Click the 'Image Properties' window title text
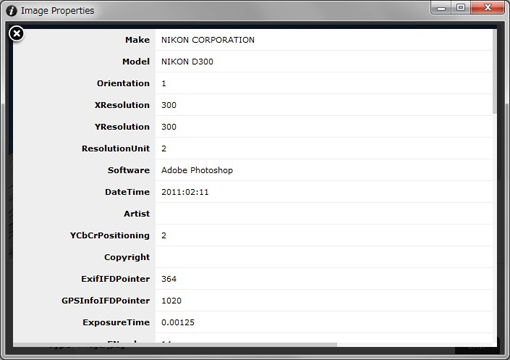Image resolution: width=510 pixels, height=360 pixels. pos(57,11)
